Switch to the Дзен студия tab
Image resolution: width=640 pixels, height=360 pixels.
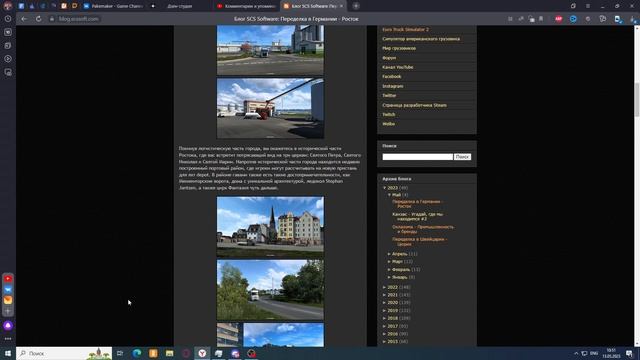click(x=180, y=6)
